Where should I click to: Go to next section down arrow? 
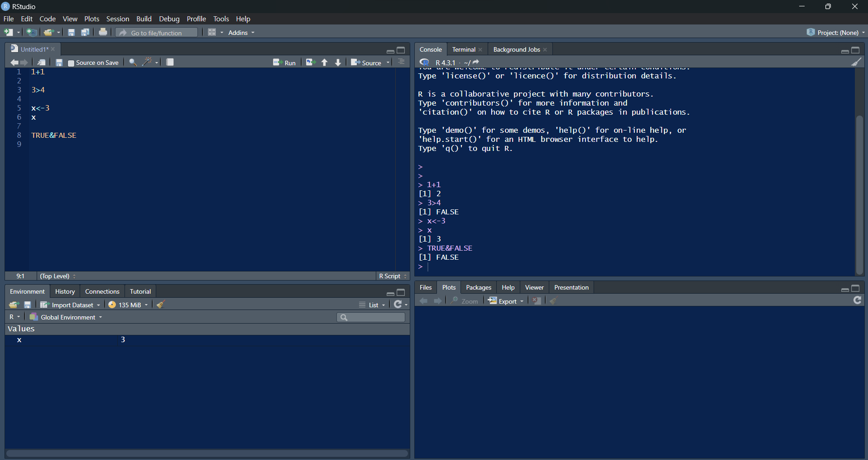tap(338, 63)
